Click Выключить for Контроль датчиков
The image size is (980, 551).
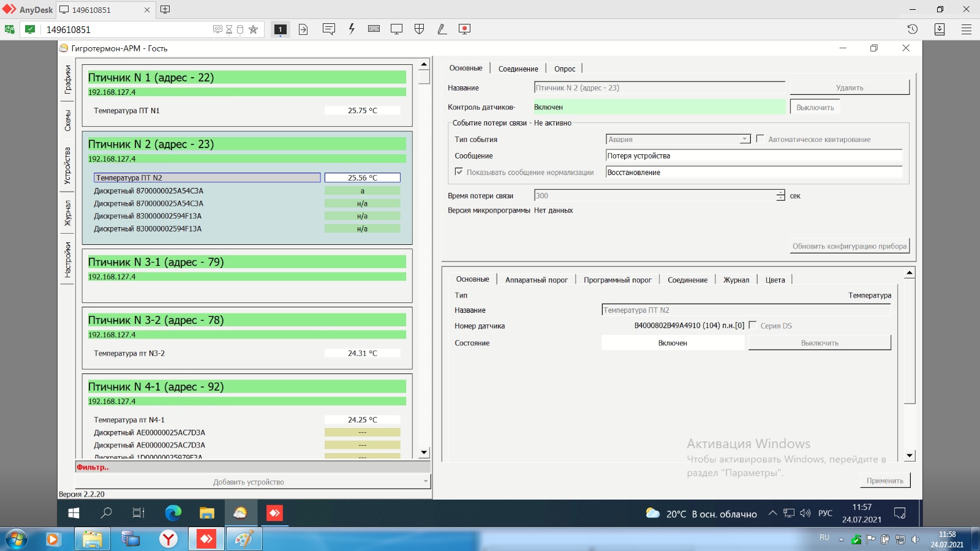tap(815, 107)
